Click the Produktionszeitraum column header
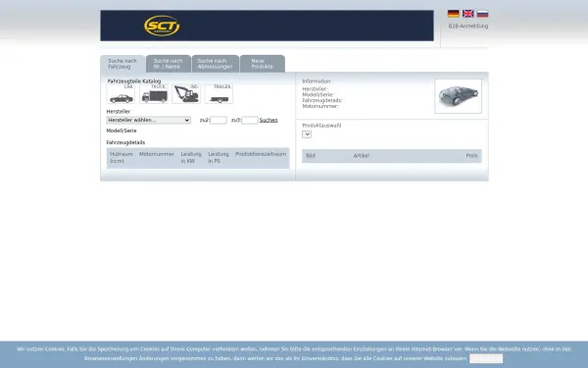The image size is (588, 368). coord(261,154)
